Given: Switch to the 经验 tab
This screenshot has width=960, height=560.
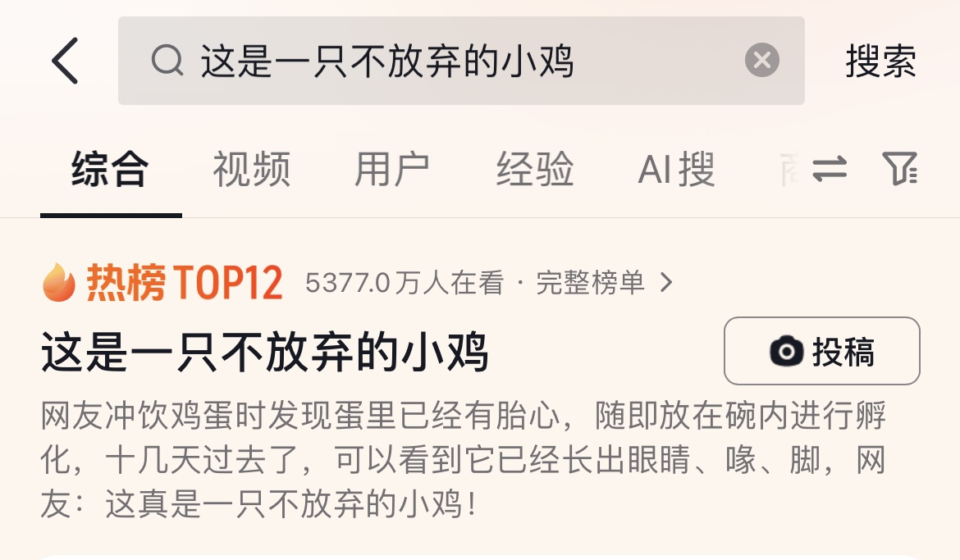Looking at the screenshot, I should pos(534,170).
